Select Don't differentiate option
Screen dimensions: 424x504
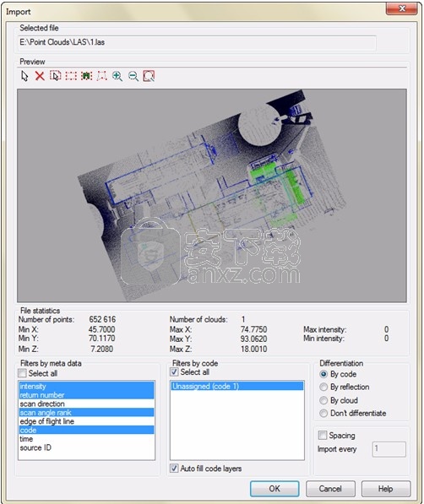[x=323, y=413]
